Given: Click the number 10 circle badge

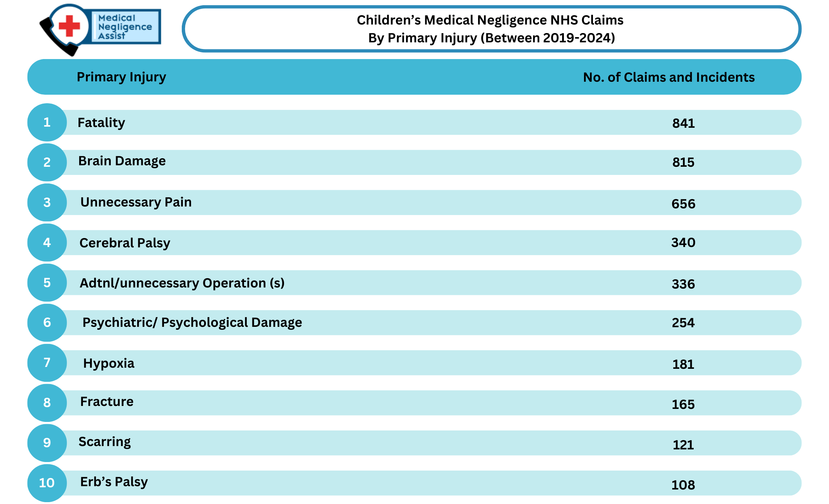Looking at the screenshot, I should pos(47,483).
